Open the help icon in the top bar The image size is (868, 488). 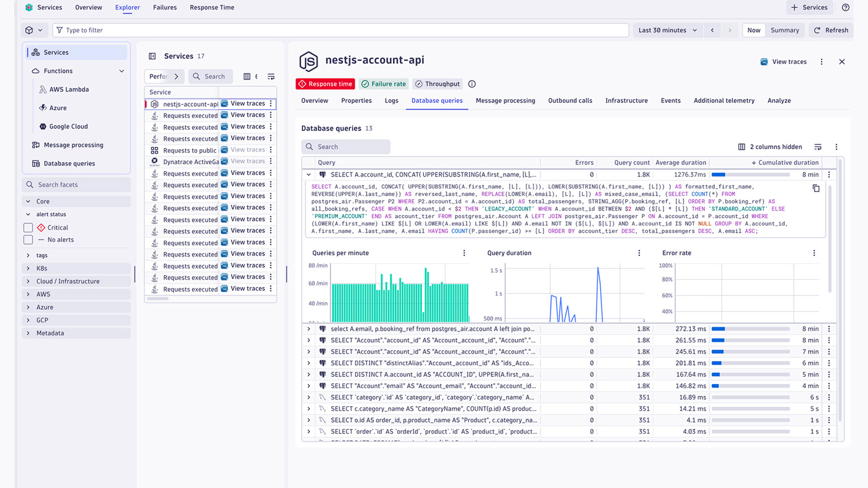click(845, 7)
